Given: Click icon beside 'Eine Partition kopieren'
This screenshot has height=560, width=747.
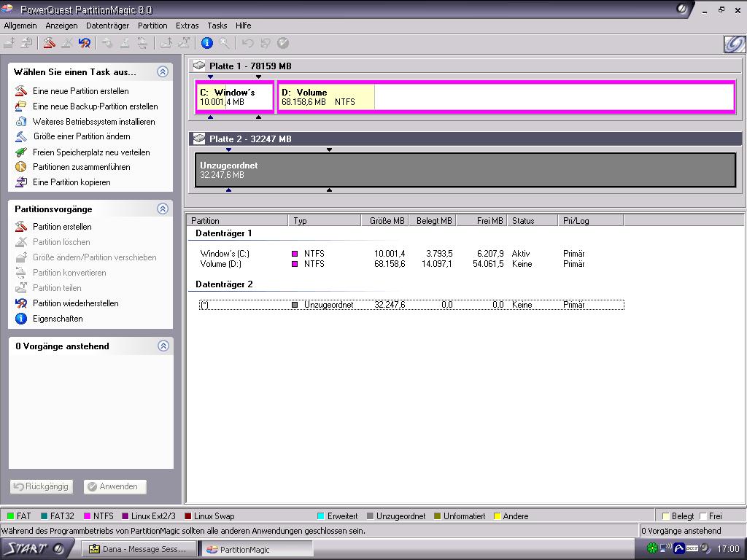Looking at the screenshot, I should pos(21,182).
